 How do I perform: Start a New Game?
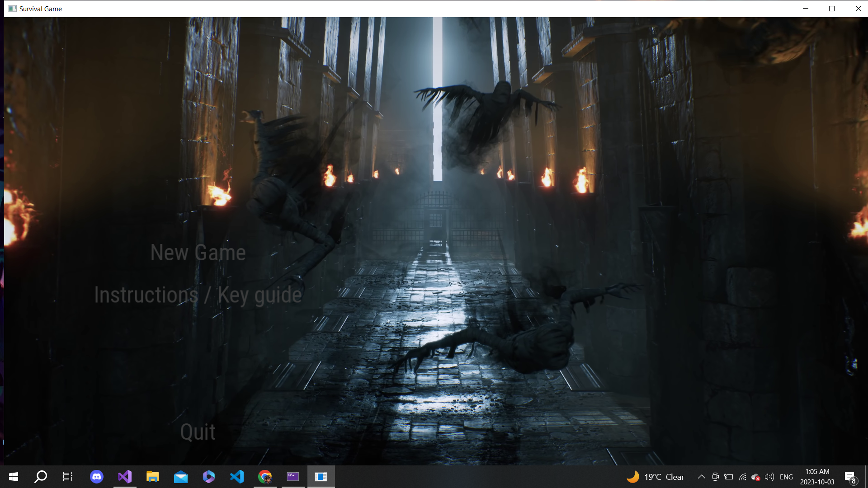(198, 252)
